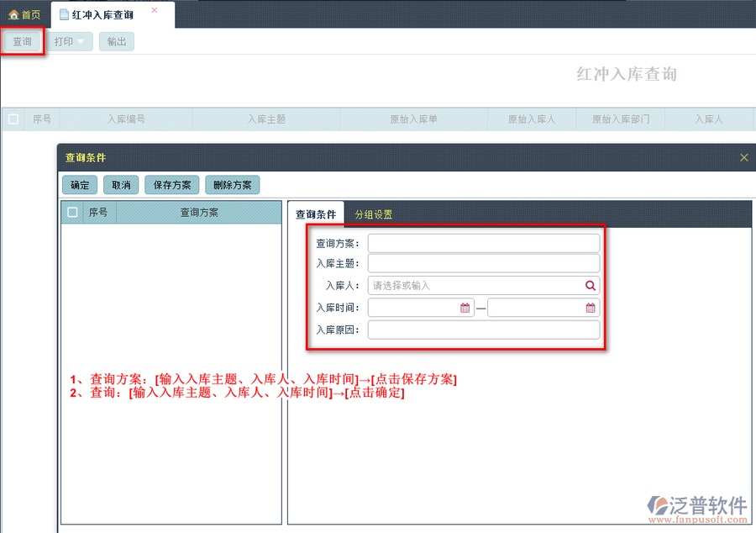This screenshot has height=533, width=756.
Task: Click the 保存方案 button
Action: coord(172,185)
